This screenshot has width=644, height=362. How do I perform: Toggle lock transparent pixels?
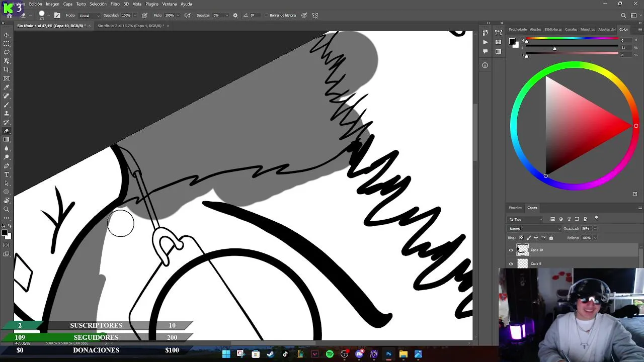tap(521, 238)
